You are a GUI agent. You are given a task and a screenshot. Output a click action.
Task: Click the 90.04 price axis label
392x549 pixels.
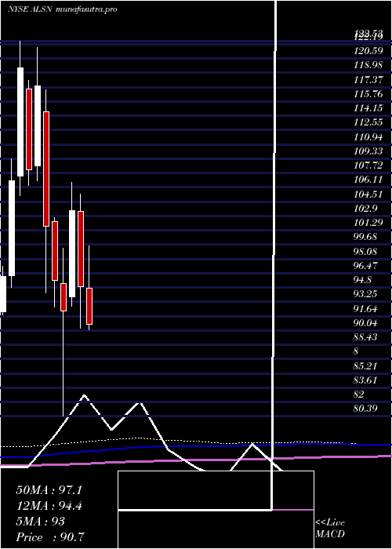[365, 323]
